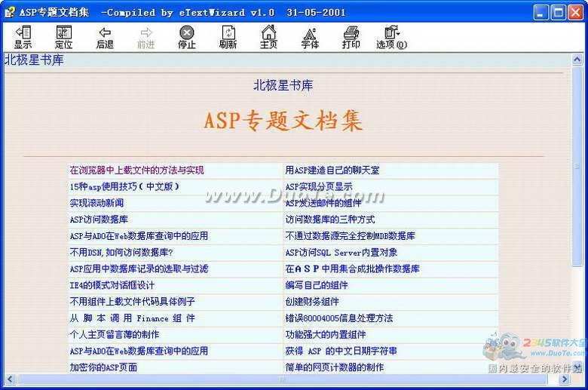This screenshot has height=390, width=588.
Task: Print the document with 打印 icon
Action: pyautogui.click(x=351, y=38)
